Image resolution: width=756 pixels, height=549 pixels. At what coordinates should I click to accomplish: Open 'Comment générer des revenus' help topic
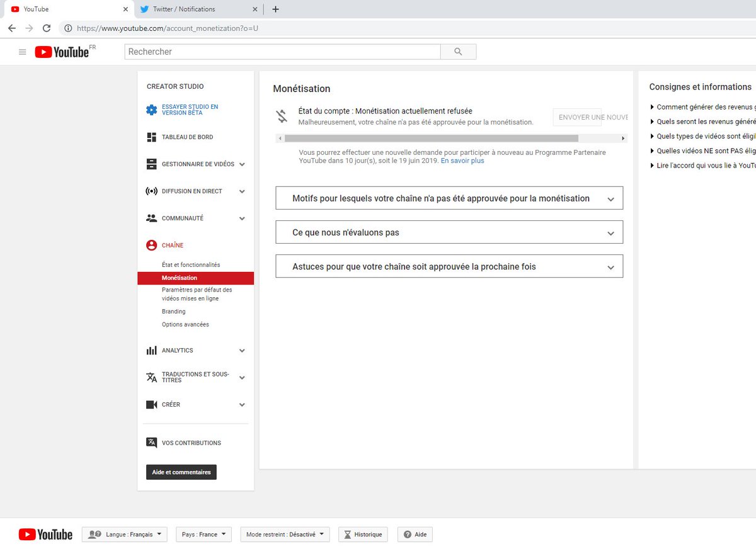702,107
